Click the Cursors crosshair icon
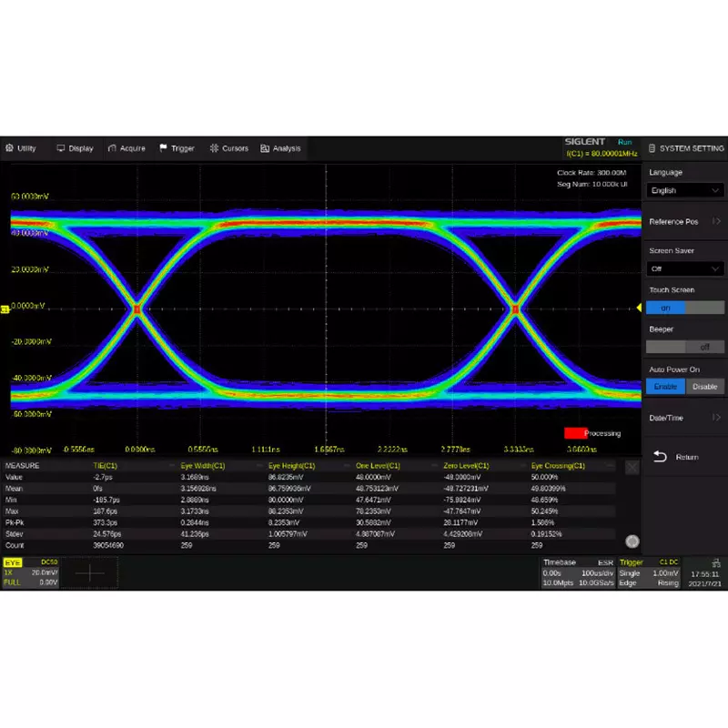Image resolution: width=728 pixels, height=728 pixels. [214, 148]
